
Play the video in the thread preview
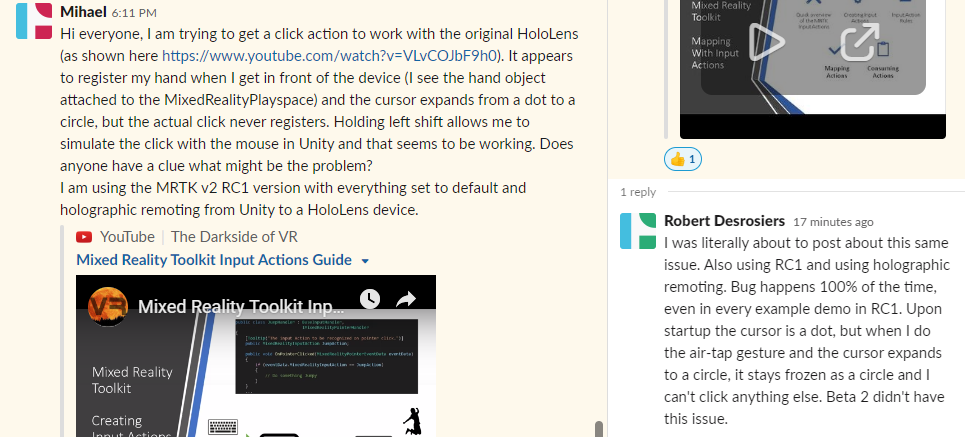[x=767, y=42]
